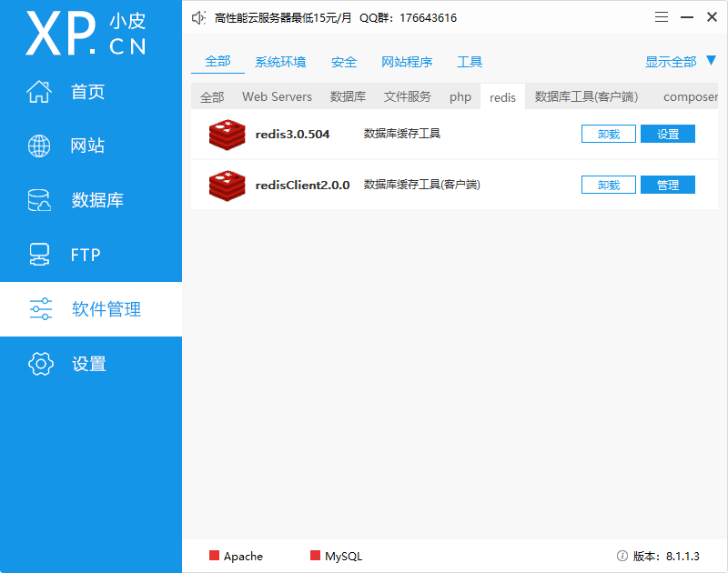Click the MySQL red status indicator
This screenshot has width=728, height=573.
315,556
